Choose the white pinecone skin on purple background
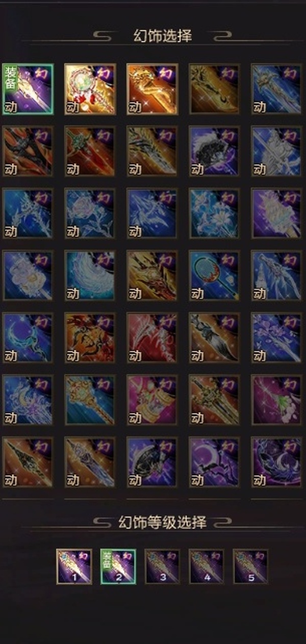The width and height of the screenshot is (306, 644). tap(277, 214)
